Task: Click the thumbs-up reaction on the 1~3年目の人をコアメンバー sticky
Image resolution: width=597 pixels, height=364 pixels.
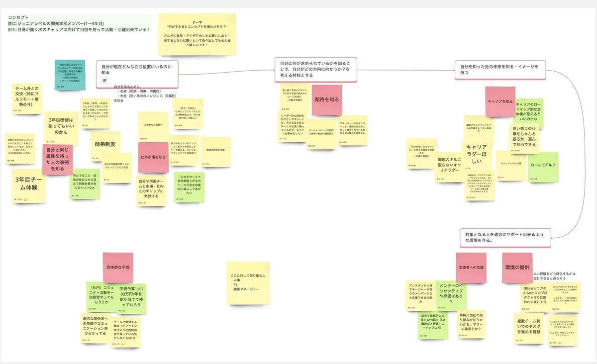Action: coord(561,343)
